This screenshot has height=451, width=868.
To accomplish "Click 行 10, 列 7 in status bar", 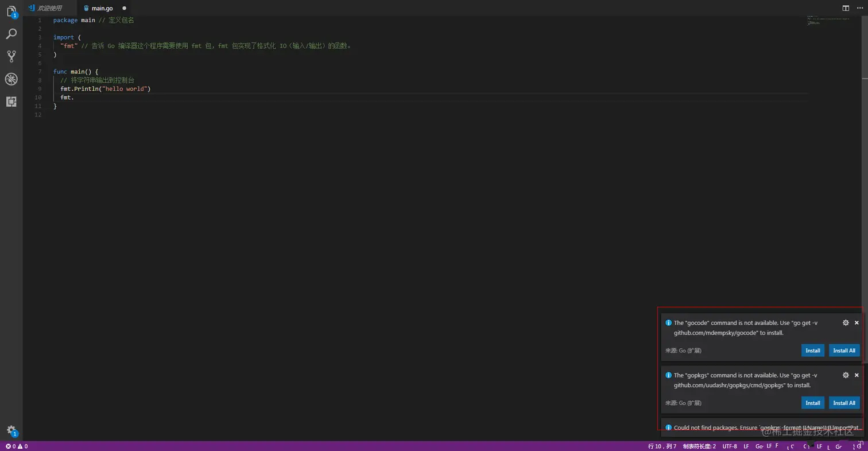I will tap(662, 446).
